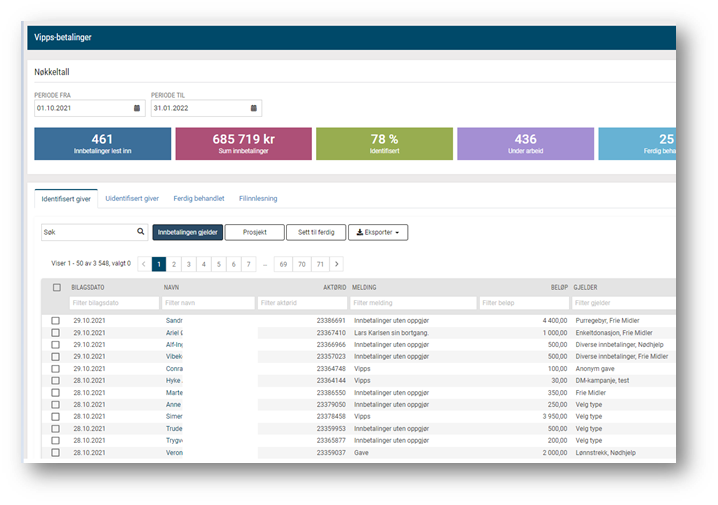Click 'Purregebyr, Frie Midler' cell
This screenshot has height=505, width=718.
click(607, 320)
